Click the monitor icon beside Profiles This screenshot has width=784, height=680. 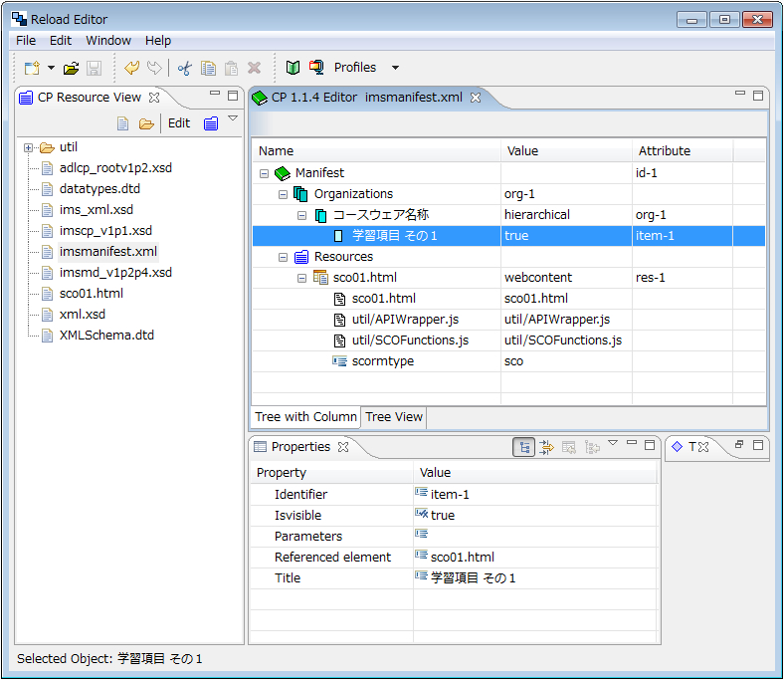click(316, 68)
